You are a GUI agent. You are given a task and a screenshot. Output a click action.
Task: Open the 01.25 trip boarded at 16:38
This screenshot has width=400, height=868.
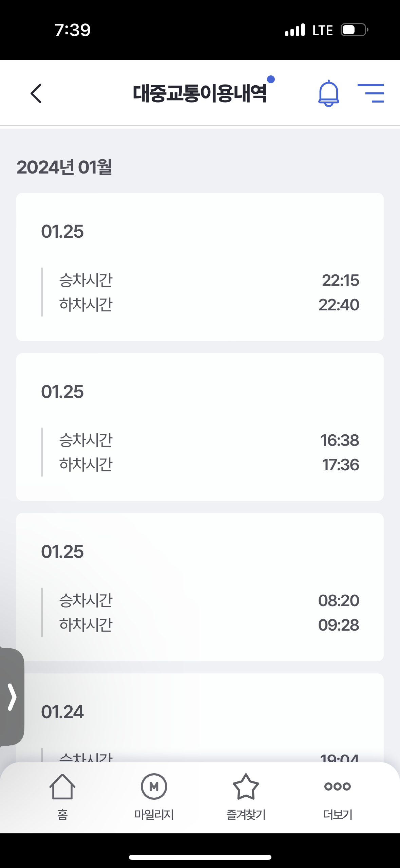click(x=200, y=427)
